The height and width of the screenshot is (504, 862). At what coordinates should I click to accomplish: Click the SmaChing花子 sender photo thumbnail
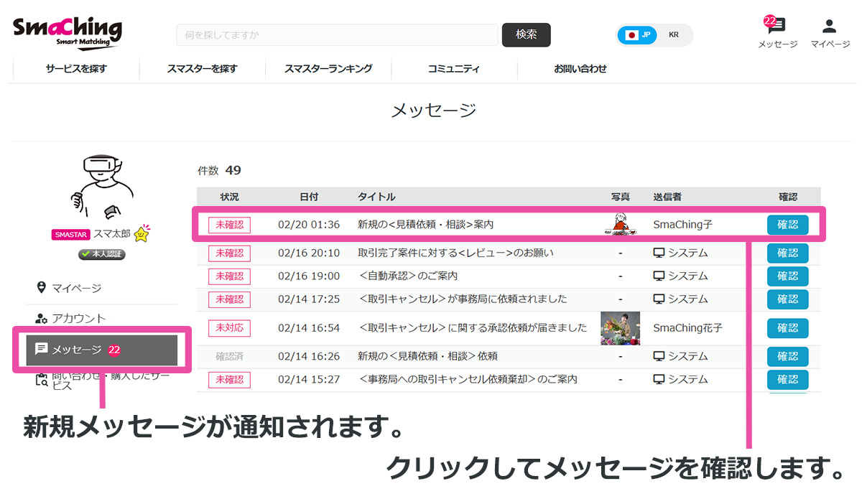[x=620, y=328]
